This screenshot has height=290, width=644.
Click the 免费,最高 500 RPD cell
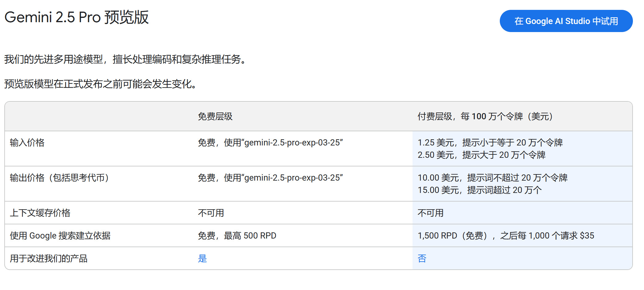(237, 236)
